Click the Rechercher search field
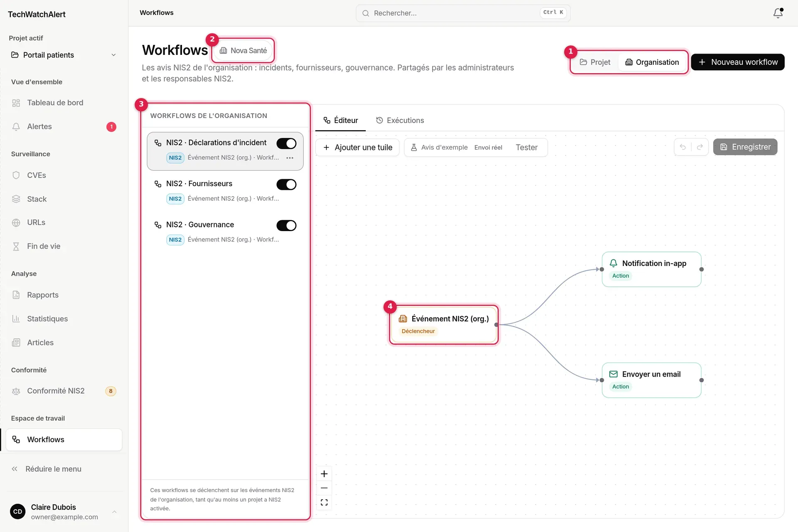The height and width of the screenshot is (532, 798). pyautogui.click(x=463, y=13)
